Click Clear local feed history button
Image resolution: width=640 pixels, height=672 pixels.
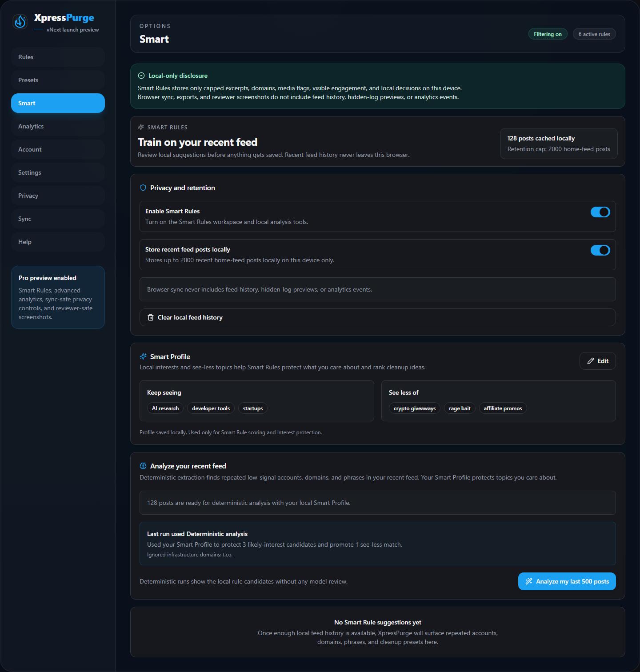tap(377, 317)
